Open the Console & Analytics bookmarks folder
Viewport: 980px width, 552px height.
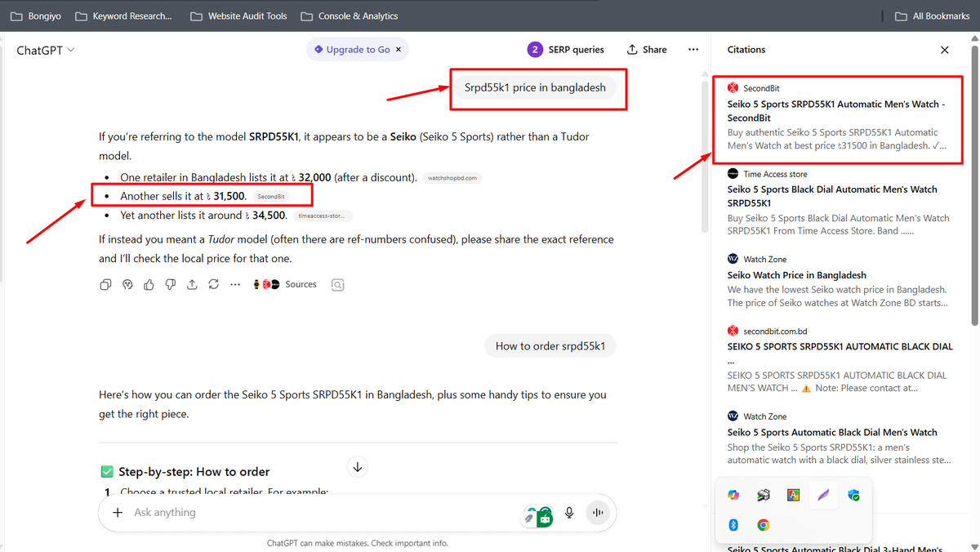point(349,16)
